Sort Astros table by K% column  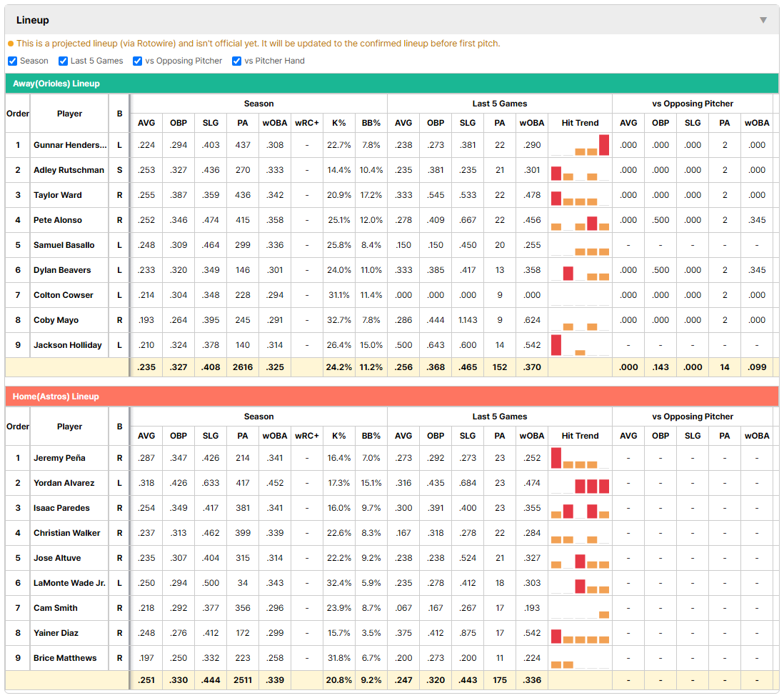click(338, 436)
